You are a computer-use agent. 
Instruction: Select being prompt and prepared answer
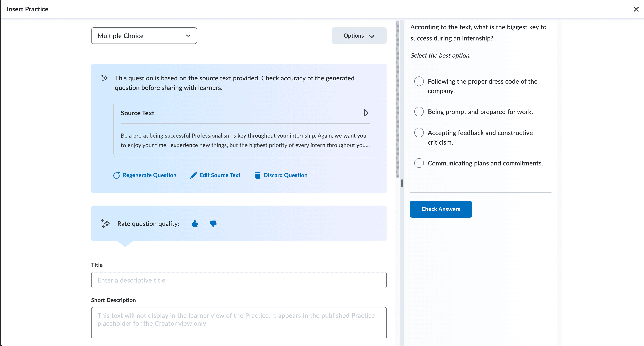point(419,111)
